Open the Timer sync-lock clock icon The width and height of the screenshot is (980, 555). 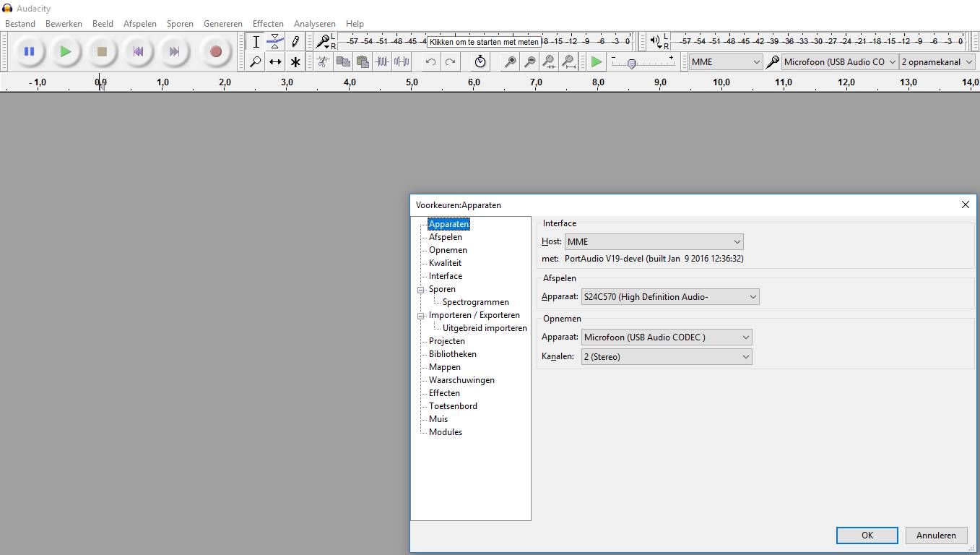click(x=480, y=62)
